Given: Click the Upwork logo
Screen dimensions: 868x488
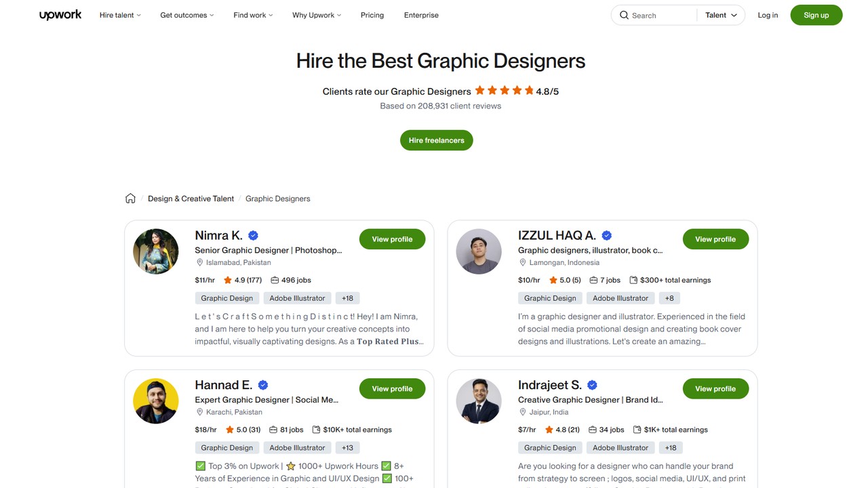Looking at the screenshot, I should [x=60, y=15].
